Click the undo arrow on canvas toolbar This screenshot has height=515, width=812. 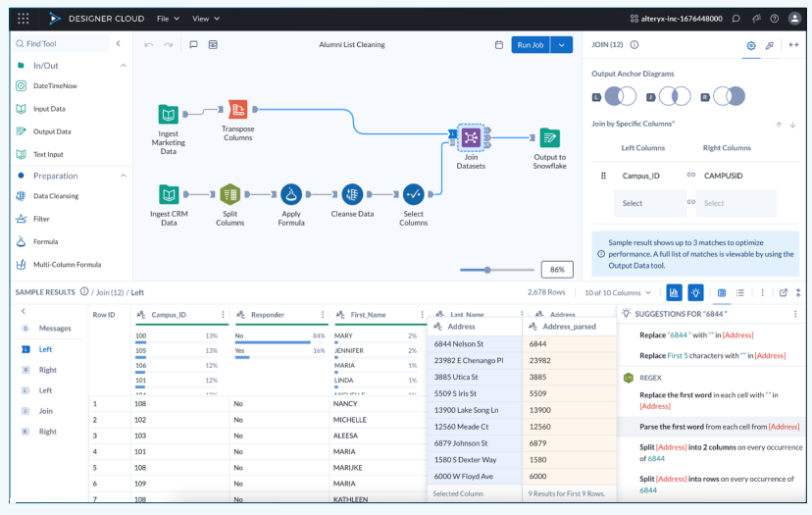pos(149,45)
